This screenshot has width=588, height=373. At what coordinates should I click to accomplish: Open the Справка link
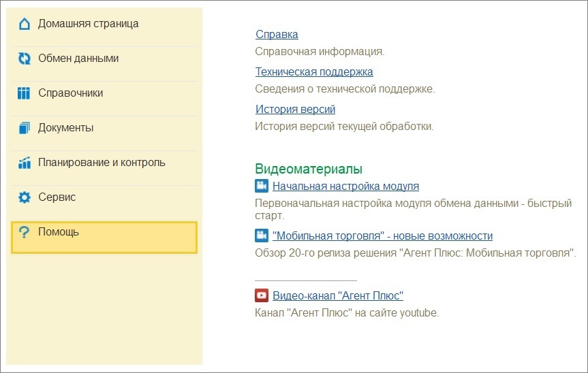point(277,35)
